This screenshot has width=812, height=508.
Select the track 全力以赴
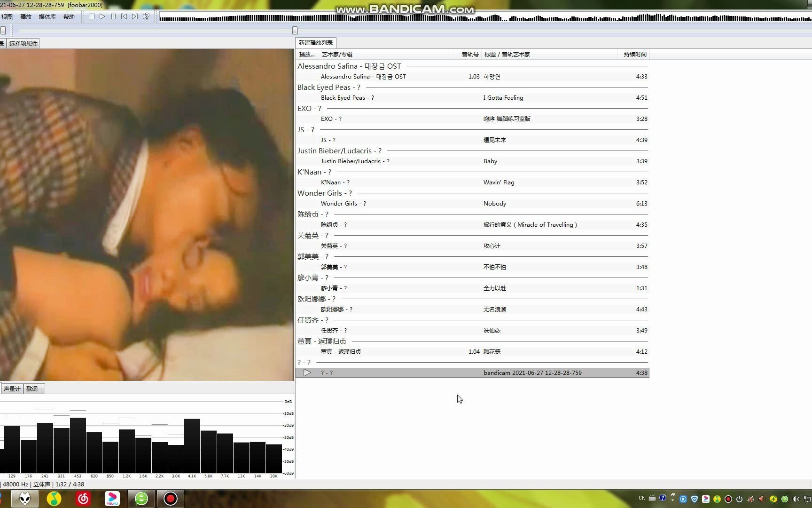pyautogui.click(x=472, y=288)
